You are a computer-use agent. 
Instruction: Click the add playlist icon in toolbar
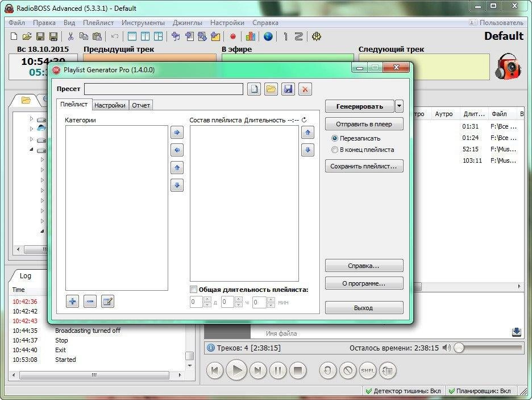coord(189,36)
